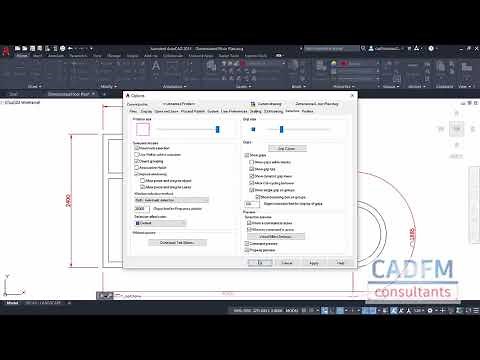Toggle the Show grip tips checkbox
This screenshot has height=360, width=480.
(x=252, y=169)
